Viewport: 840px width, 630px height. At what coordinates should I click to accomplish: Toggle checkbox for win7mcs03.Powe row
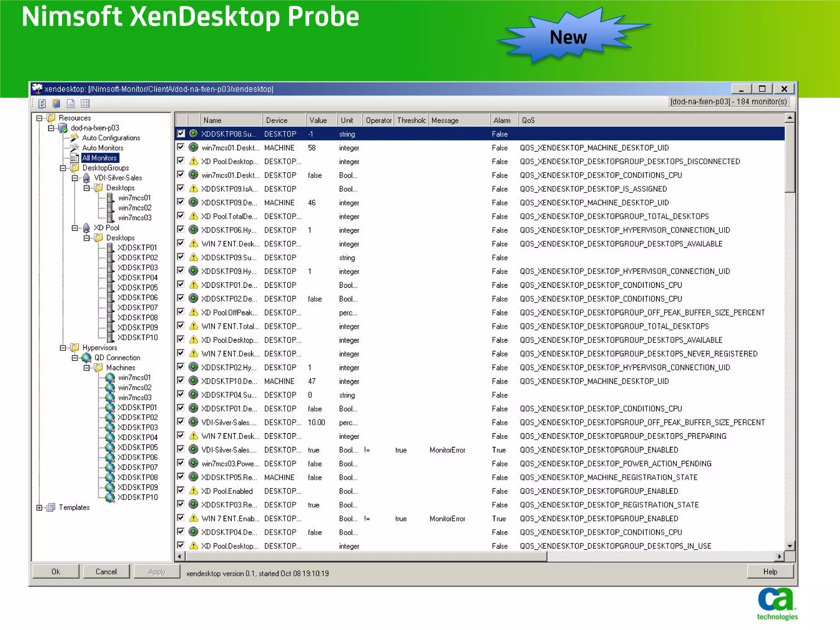181,463
